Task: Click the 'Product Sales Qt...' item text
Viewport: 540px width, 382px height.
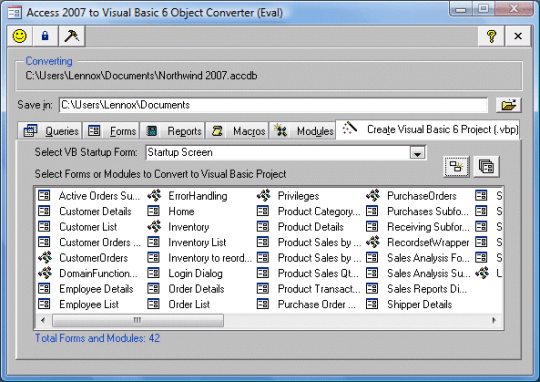Action: (318, 273)
